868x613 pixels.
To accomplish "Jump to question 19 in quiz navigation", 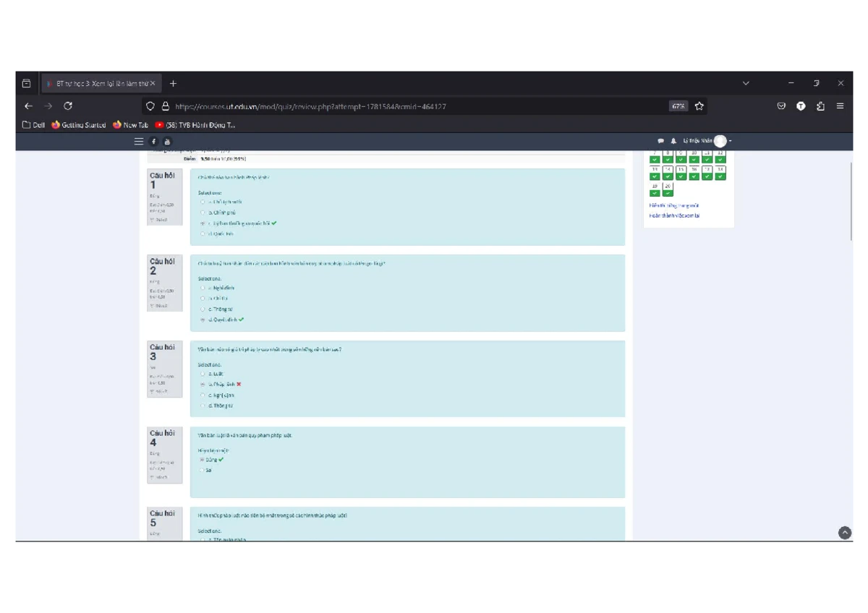I will coord(655,189).
